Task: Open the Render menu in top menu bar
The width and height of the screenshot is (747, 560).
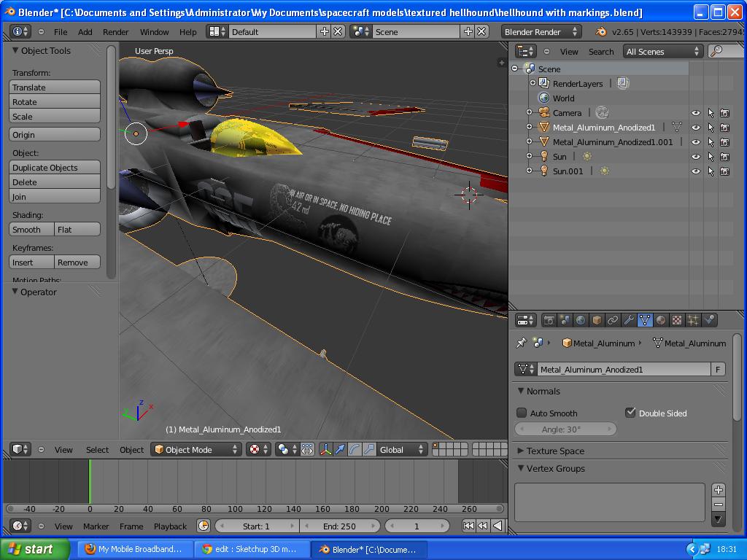Action: [115, 31]
